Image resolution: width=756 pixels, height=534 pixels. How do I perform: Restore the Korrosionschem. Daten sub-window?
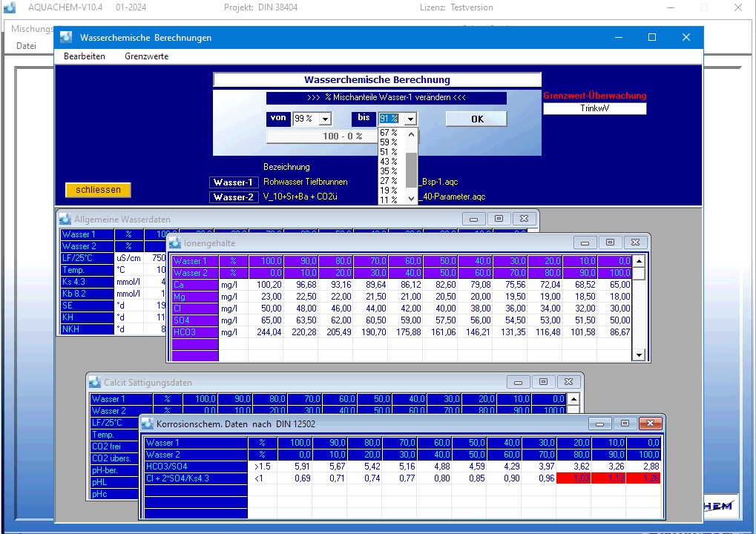pyautogui.click(x=625, y=423)
